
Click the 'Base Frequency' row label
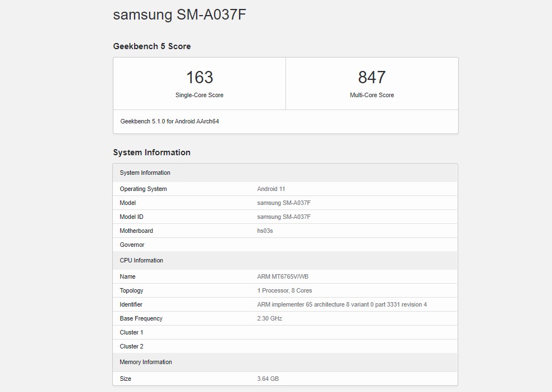(141, 318)
